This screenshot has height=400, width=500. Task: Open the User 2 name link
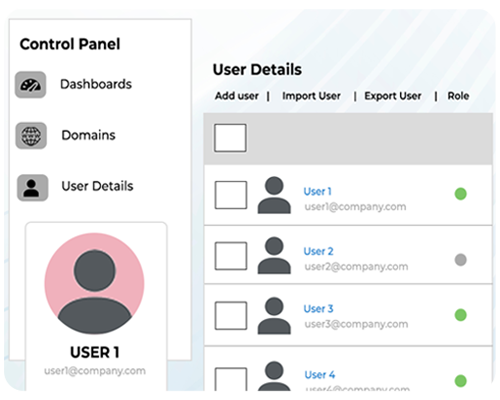click(318, 251)
